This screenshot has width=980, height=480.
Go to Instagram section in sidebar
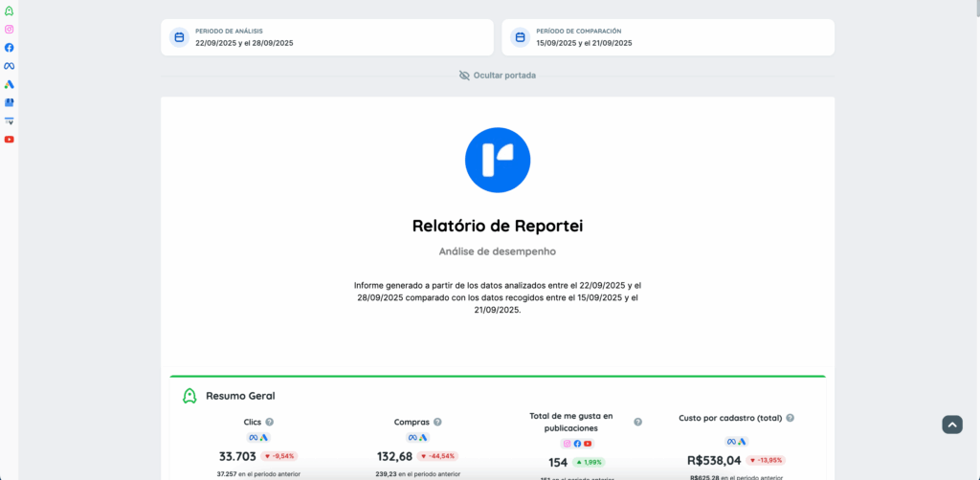[x=10, y=29]
